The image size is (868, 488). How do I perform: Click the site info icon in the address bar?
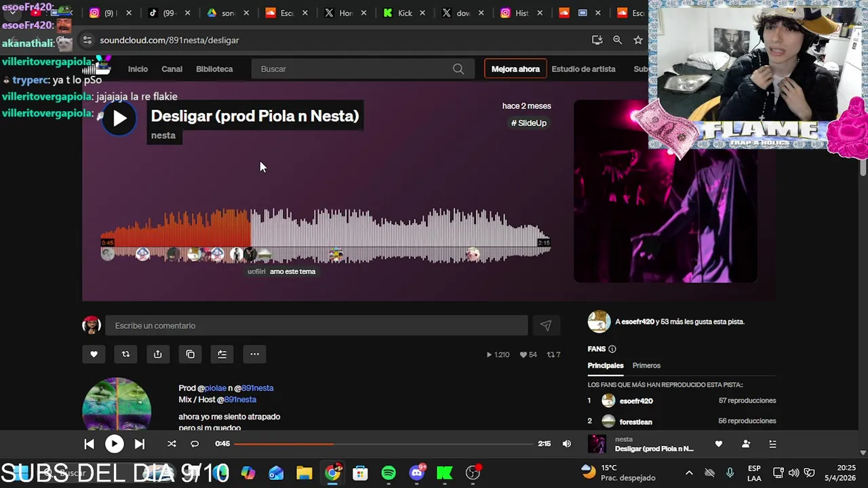87,40
